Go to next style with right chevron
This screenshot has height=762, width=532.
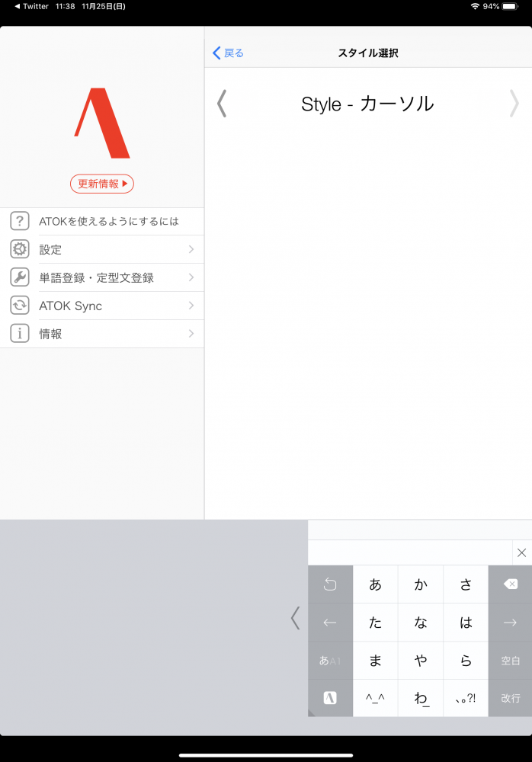[x=514, y=104]
